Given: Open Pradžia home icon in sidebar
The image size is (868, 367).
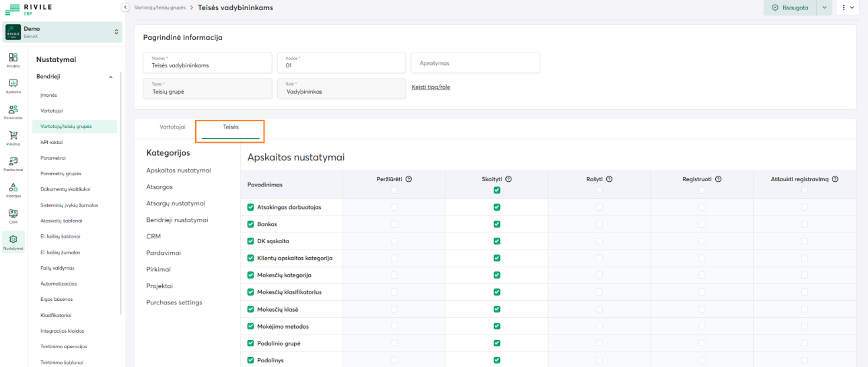Looking at the screenshot, I should [13, 58].
